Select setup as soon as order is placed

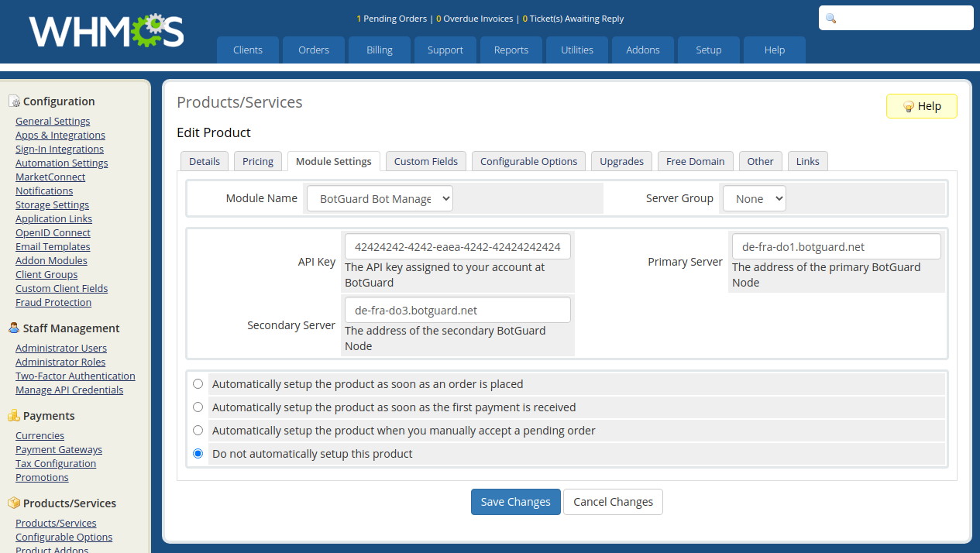coord(198,384)
